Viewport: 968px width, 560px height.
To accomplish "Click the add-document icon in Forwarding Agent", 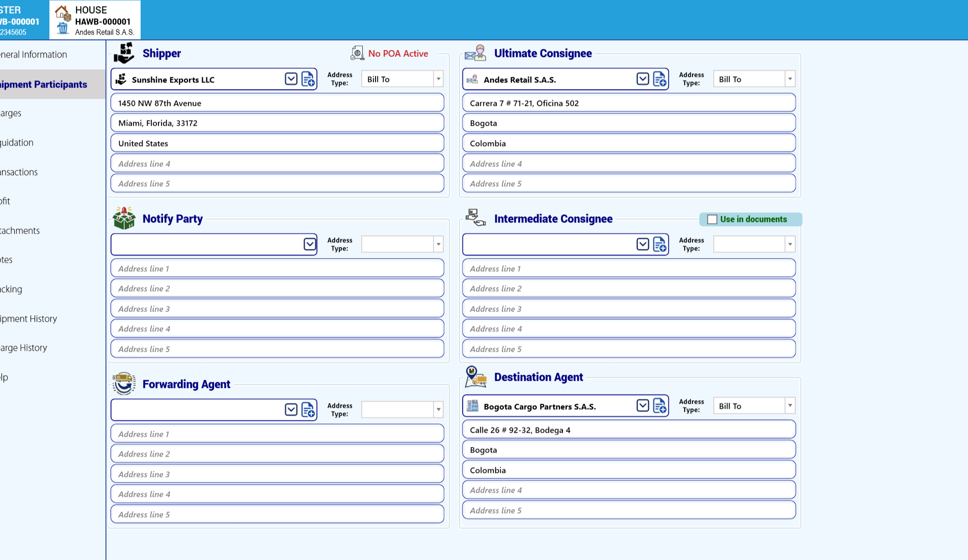I will (308, 410).
